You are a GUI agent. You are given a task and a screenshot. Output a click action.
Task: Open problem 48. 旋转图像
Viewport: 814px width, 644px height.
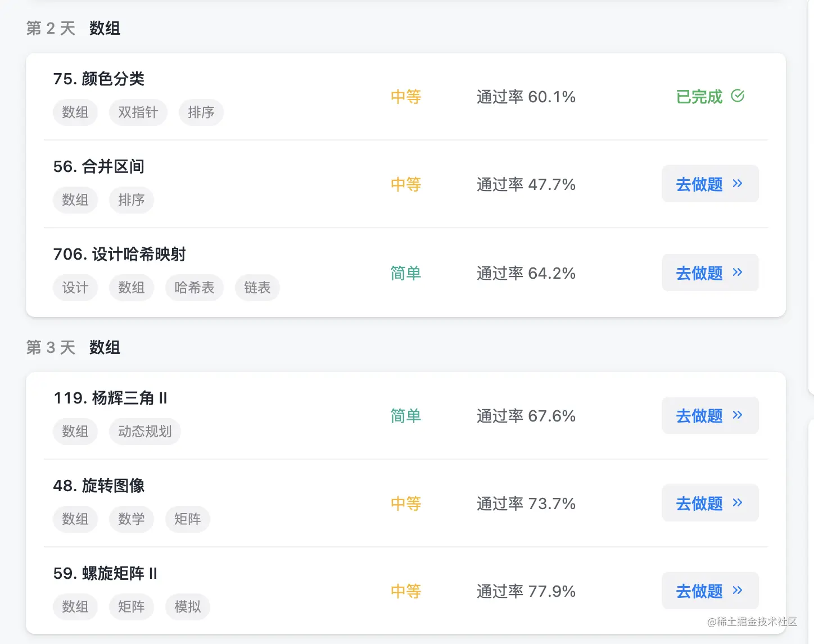click(x=99, y=486)
